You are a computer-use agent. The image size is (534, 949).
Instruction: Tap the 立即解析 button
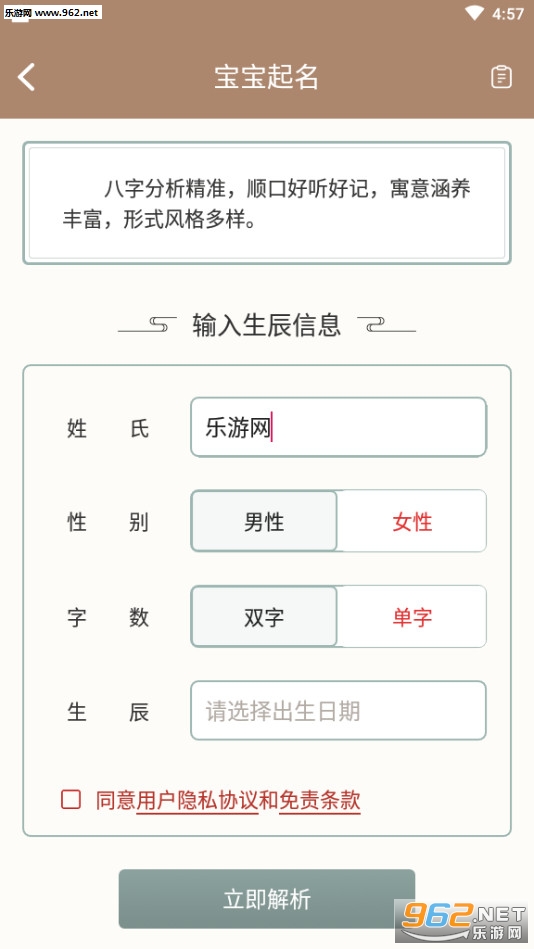267,899
